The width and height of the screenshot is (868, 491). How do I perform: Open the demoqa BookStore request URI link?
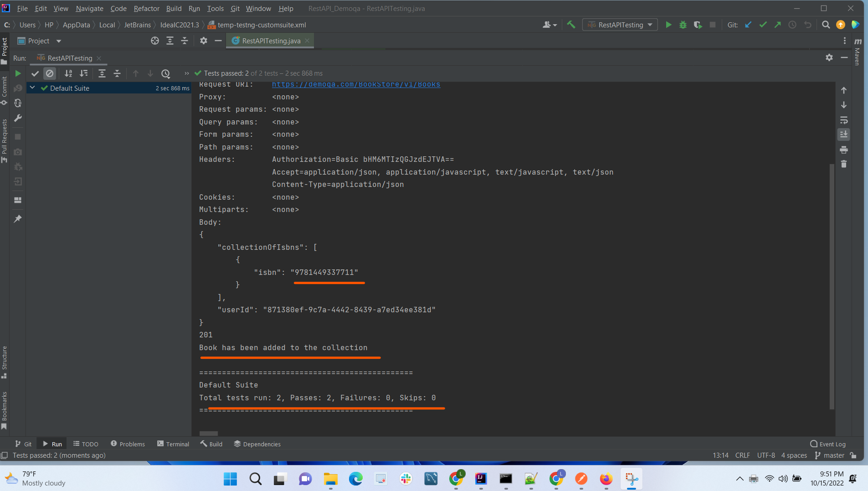[x=356, y=84]
